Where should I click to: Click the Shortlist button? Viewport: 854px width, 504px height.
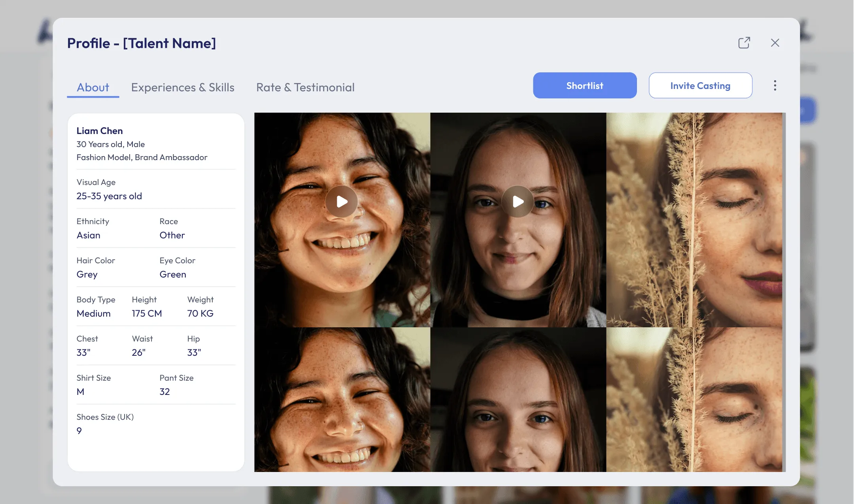(x=585, y=85)
